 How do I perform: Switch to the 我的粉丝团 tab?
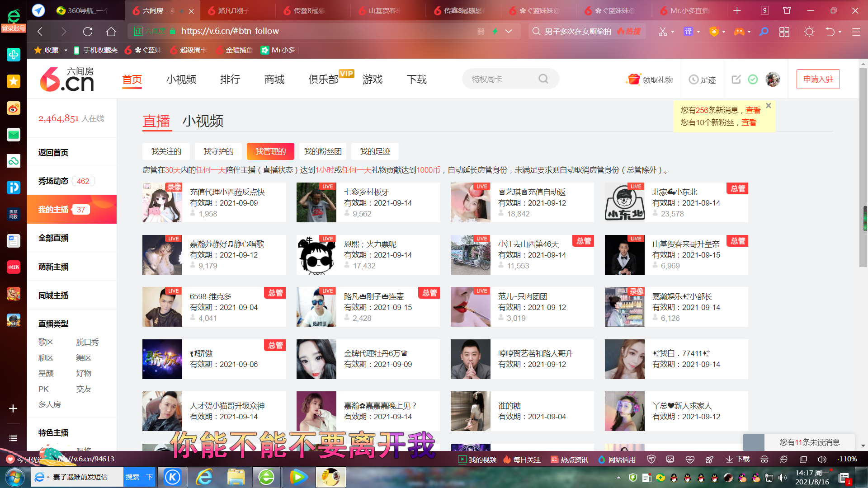(323, 151)
